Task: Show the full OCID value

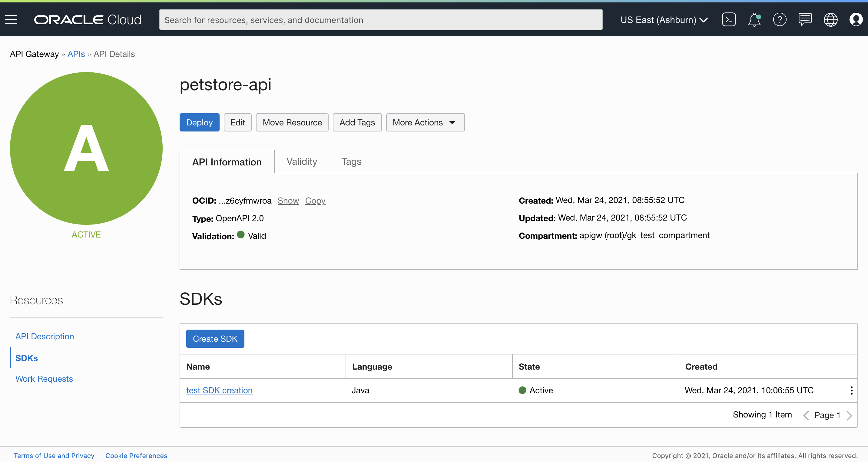Action: [x=288, y=201]
